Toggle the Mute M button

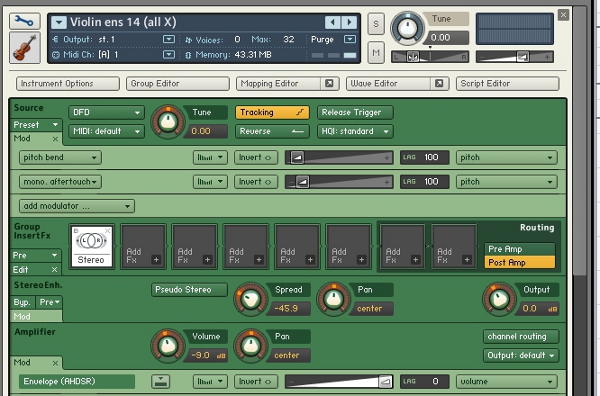pyautogui.click(x=376, y=52)
